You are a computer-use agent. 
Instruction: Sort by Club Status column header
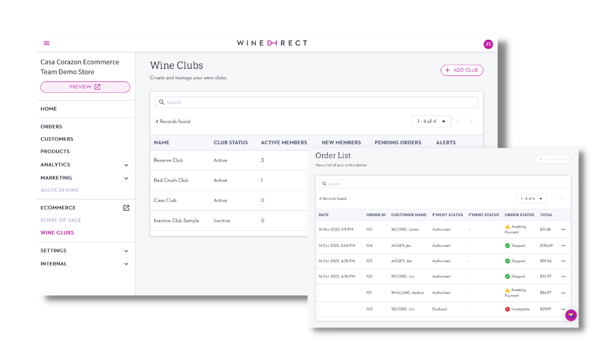[231, 143]
